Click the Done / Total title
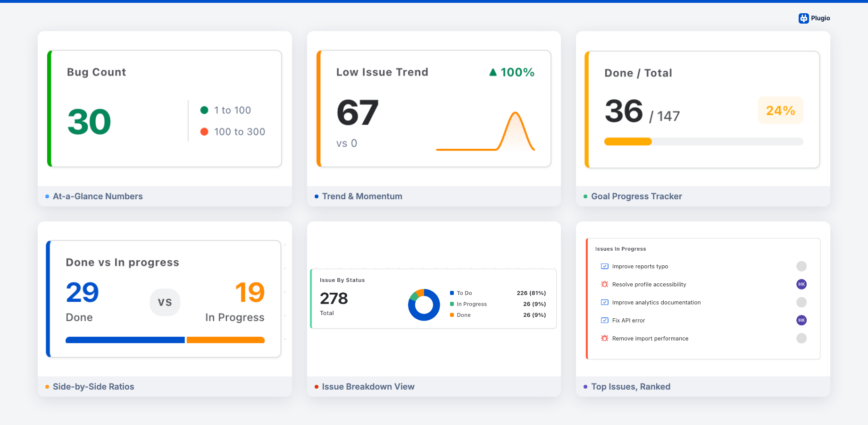The image size is (868, 425). click(638, 73)
